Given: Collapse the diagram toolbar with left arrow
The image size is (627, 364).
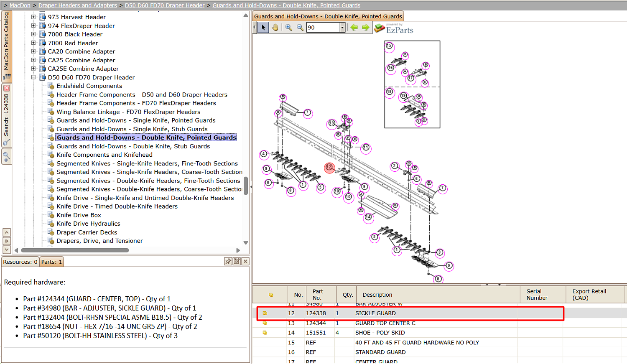Looking at the screenshot, I should click(x=254, y=28).
